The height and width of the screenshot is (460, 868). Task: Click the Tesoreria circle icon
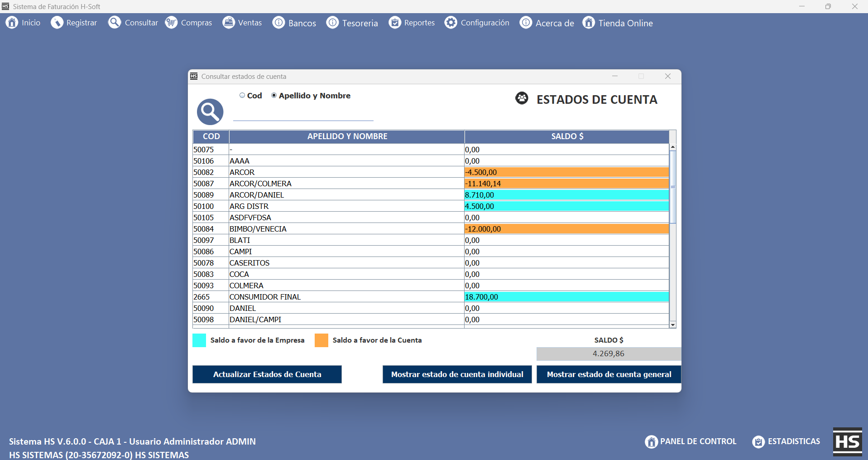332,22
